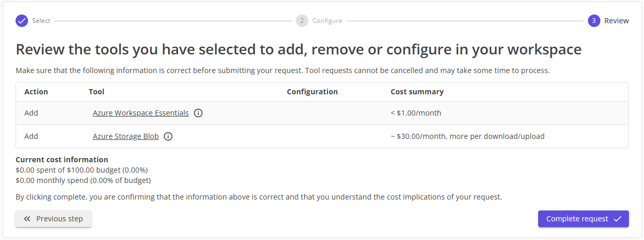Click the Review step label
The image size is (644, 240).
616,21
